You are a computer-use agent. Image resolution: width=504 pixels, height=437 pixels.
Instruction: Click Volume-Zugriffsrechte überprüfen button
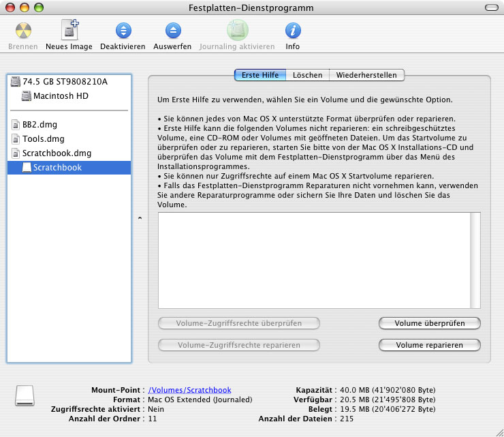(239, 323)
